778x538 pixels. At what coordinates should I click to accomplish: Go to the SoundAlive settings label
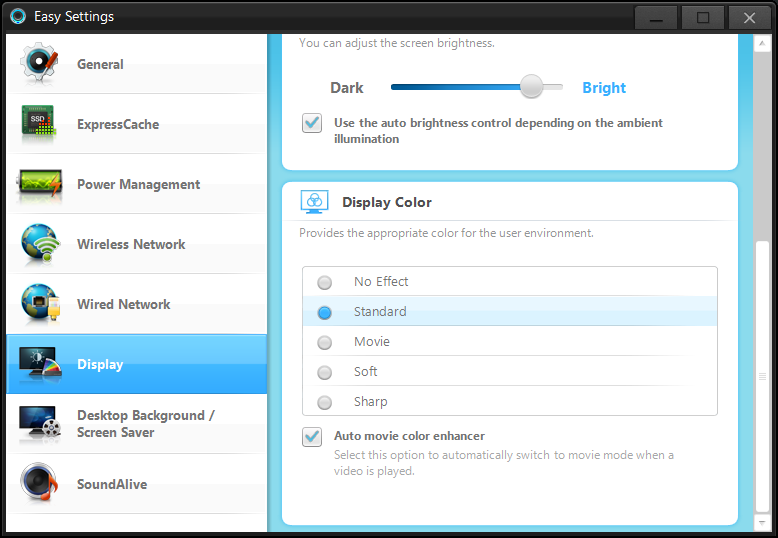111,484
